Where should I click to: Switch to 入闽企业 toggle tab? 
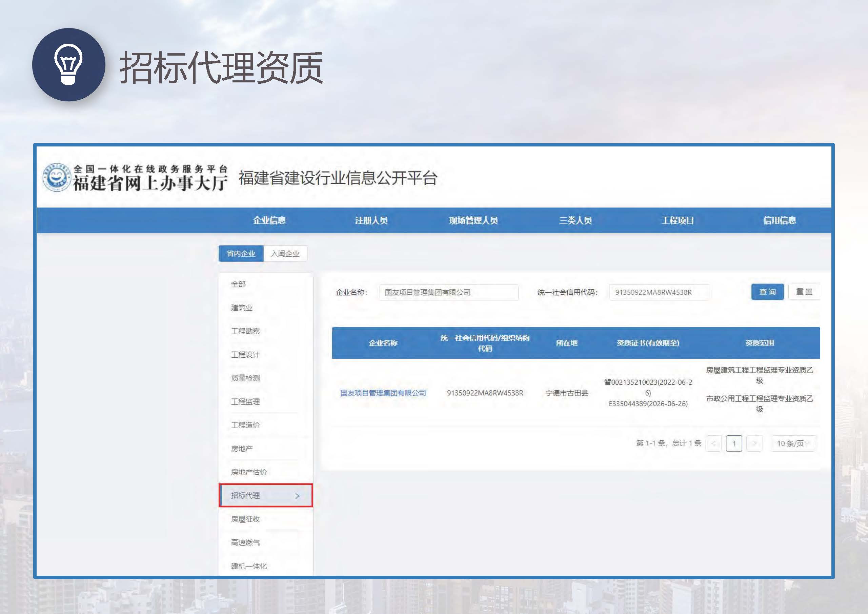pyautogui.click(x=285, y=253)
